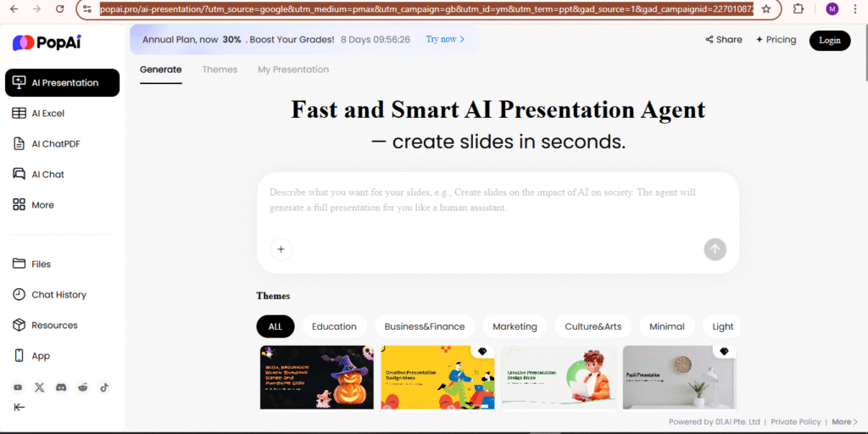Switch to the Themes tab
This screenshot has width=868, height=434.
(x=220, y=70)
